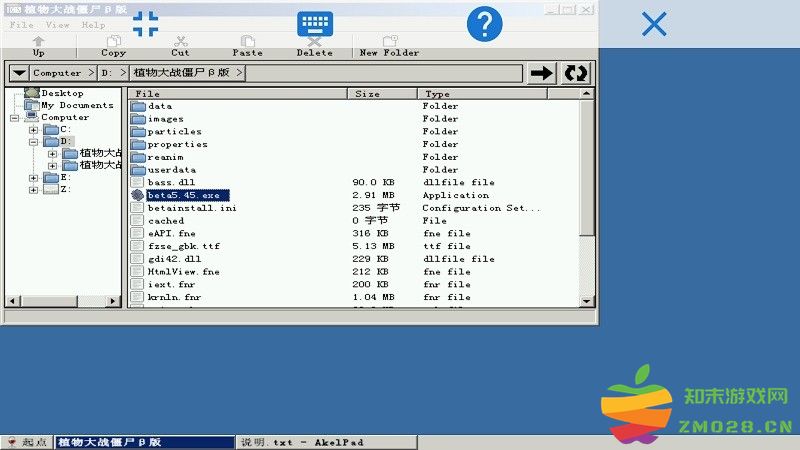
Task: Expand the C: drive tree node
Action: tap(33, 130)
